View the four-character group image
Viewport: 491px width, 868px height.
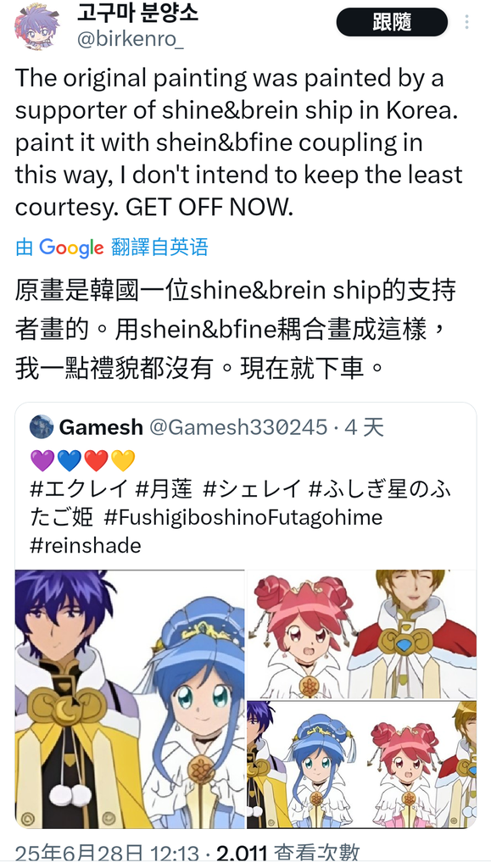(361, 765)
